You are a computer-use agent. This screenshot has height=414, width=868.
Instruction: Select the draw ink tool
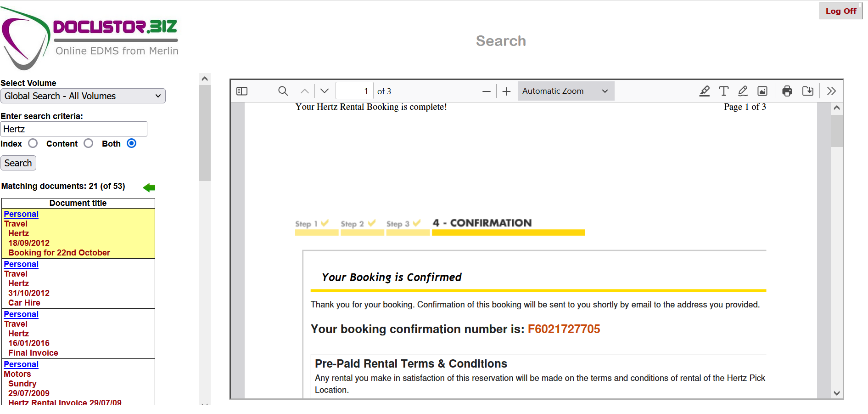[x=743, y=91]
